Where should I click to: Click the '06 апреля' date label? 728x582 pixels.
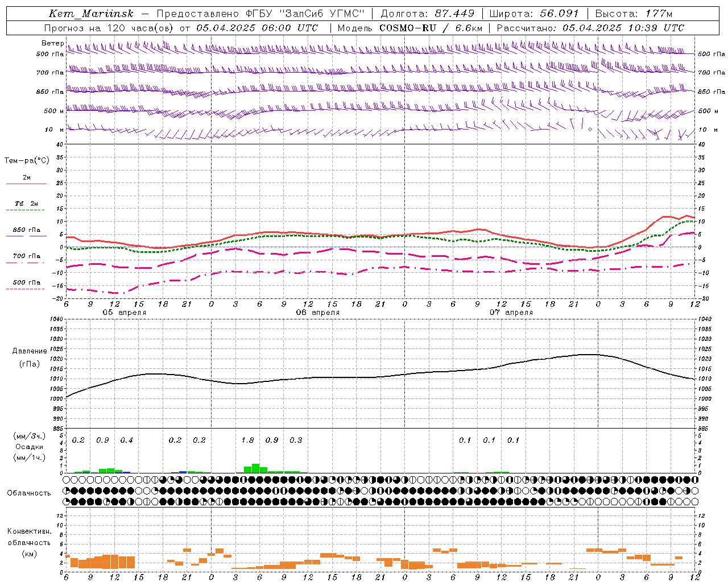tap(317, 313)
